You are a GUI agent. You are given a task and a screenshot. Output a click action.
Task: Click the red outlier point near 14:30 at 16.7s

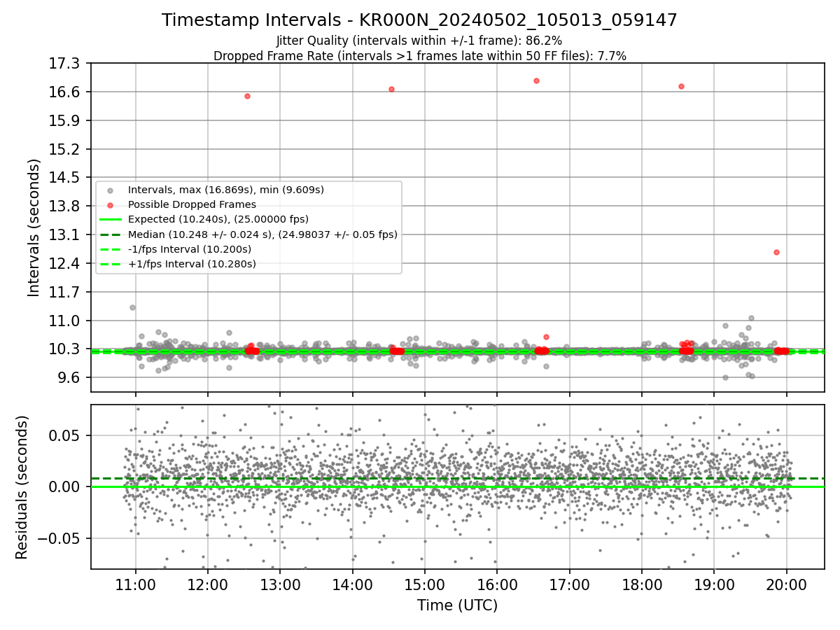pos(391,89)
